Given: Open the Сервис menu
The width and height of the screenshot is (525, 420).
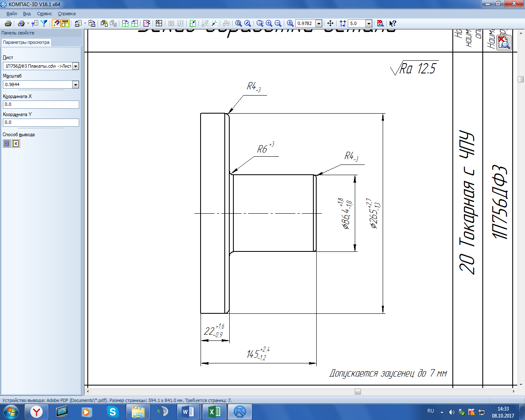Looking at the screenshot, I should pyautogui.click(x=44, y=14).
